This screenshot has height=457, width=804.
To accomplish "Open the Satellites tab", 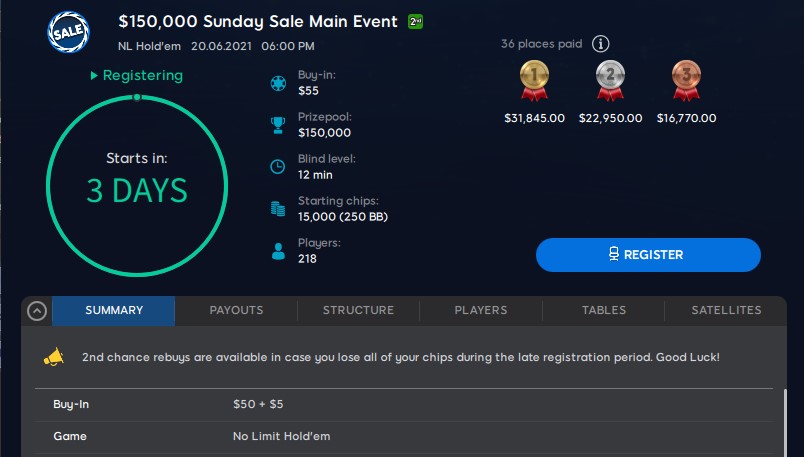I will tap(726, 310).
